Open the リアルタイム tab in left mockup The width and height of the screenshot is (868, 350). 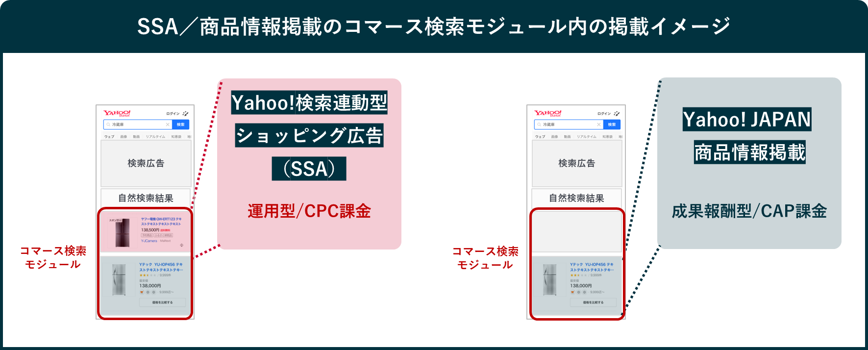coord(155,137)
